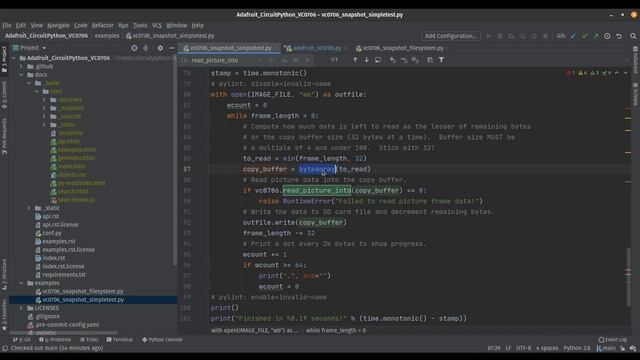Open Search Everywhere magnifier icon
640x360 pixels.
pos(633,36)
